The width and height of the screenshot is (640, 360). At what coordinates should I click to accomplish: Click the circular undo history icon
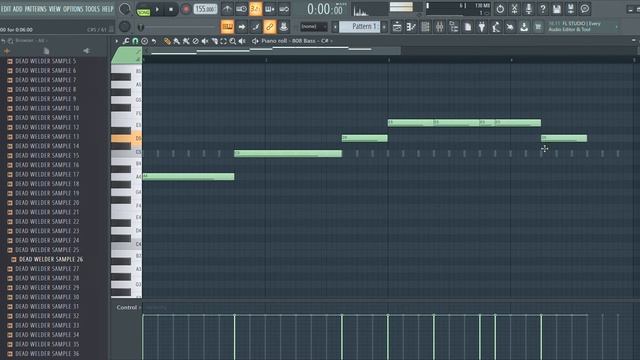[500, 9]
